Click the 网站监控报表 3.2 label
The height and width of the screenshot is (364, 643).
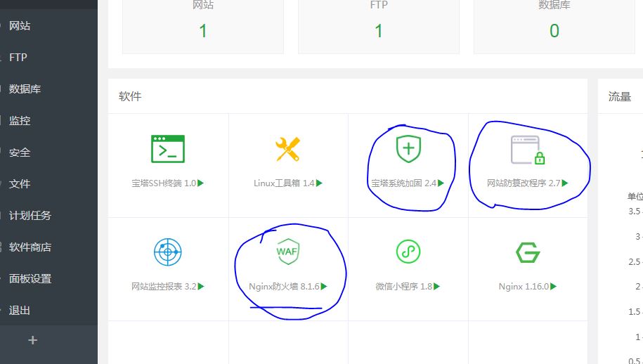164,287
